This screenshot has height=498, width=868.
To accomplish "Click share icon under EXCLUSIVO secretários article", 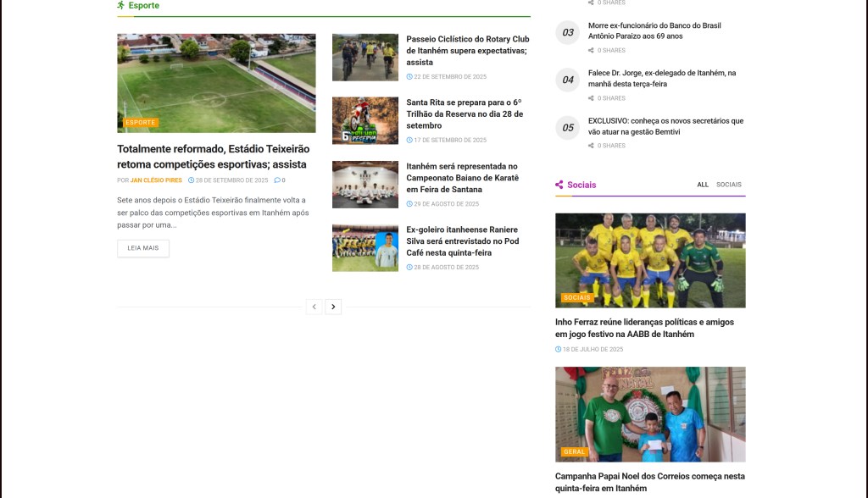I will pyautogui.click(x=591, y=146).
